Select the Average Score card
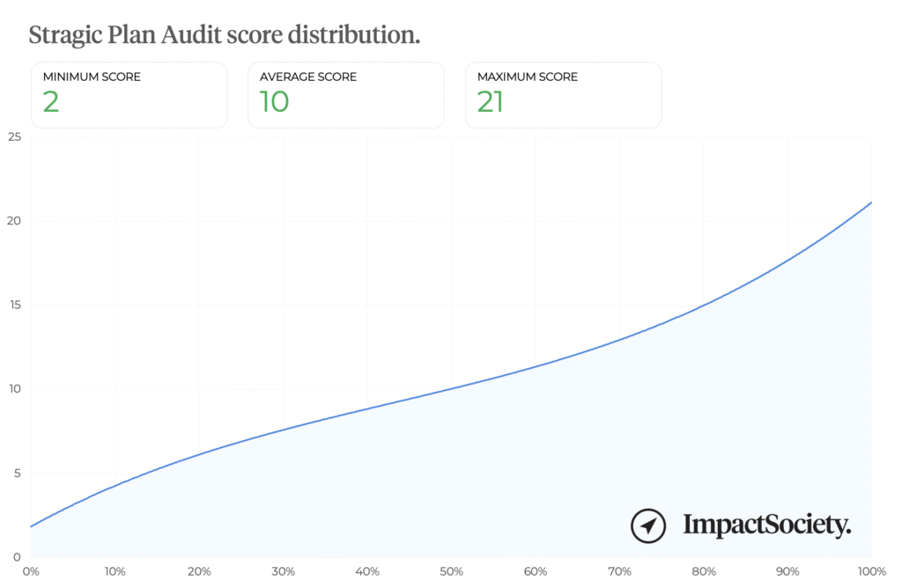Viewport: 902px width, 588px height. coord(345,95)
